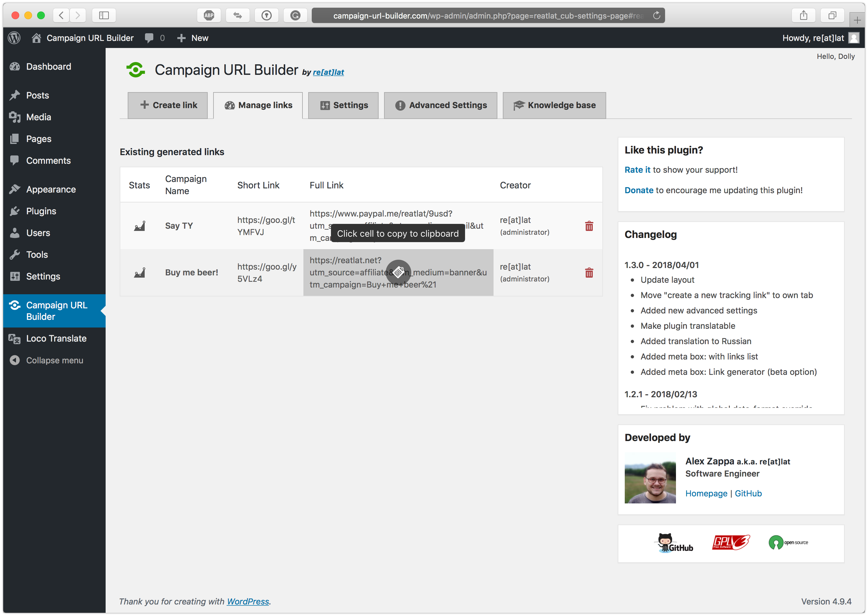868x616 pixels.
Task: Click the WordPress logo in admin bar
Action: click(x=14, y=38)
